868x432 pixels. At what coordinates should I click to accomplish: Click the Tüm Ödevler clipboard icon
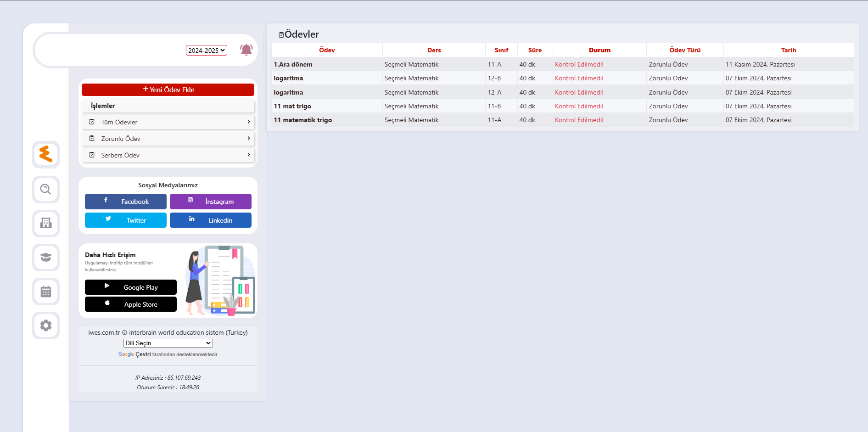(92, 122)
